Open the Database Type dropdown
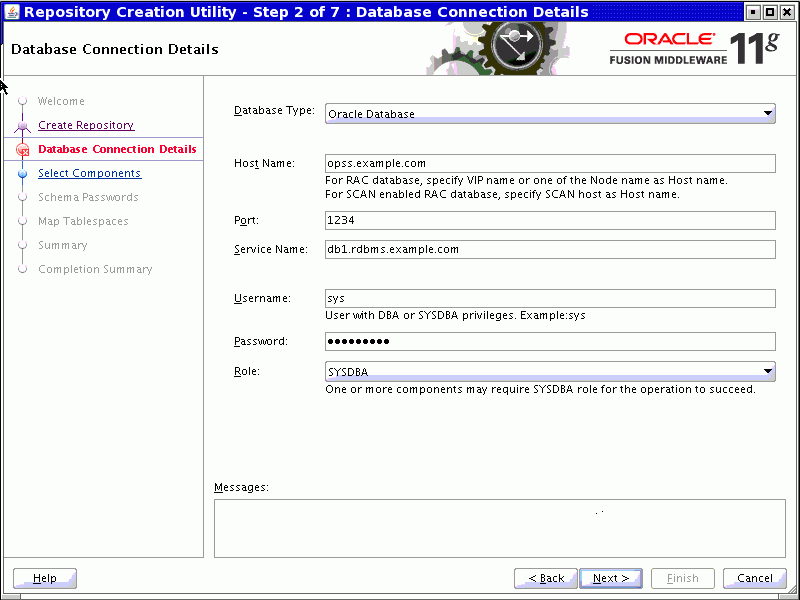 [550, 114]
